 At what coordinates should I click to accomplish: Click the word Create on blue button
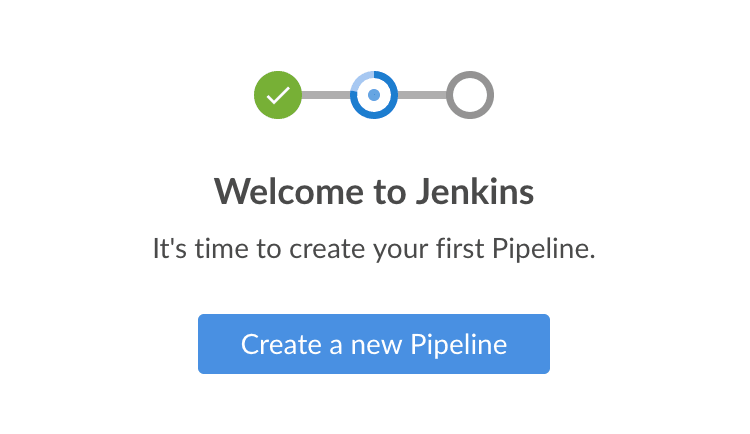tap(279, 344)
